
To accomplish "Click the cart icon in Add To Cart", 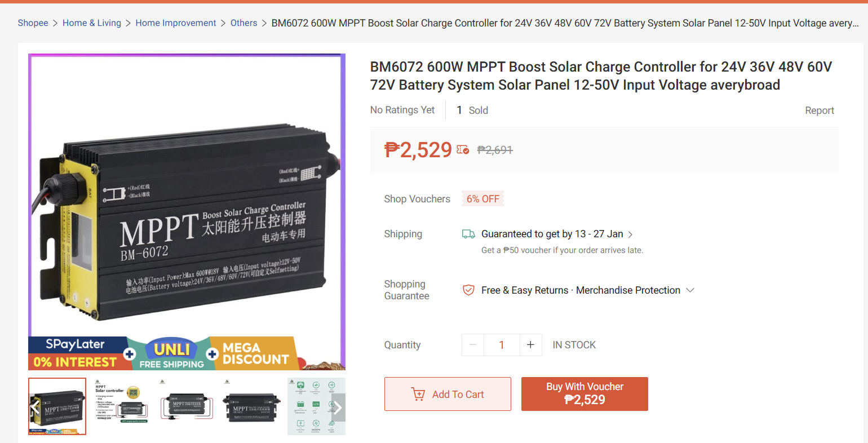I will [x=418, y=394].
